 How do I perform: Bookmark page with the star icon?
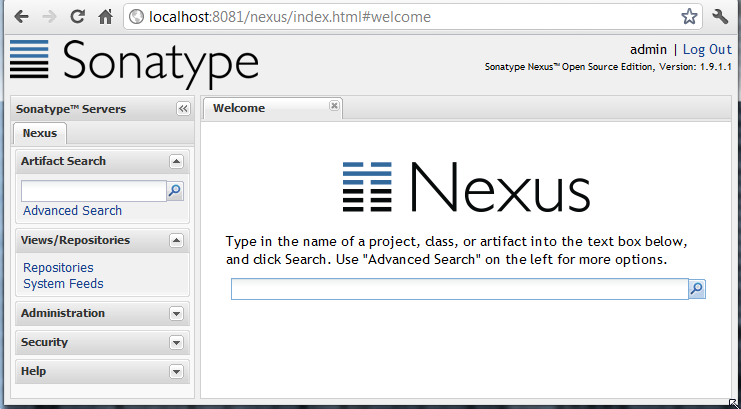pos(689,17)
